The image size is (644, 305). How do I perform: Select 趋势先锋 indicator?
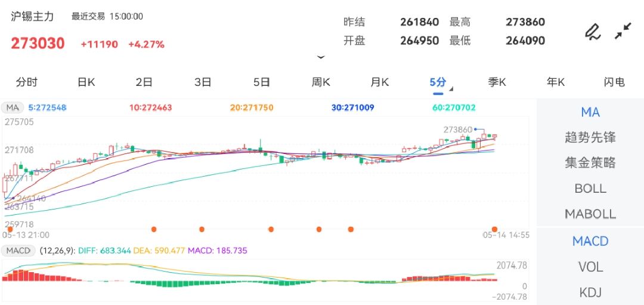[x=590, y=137]
